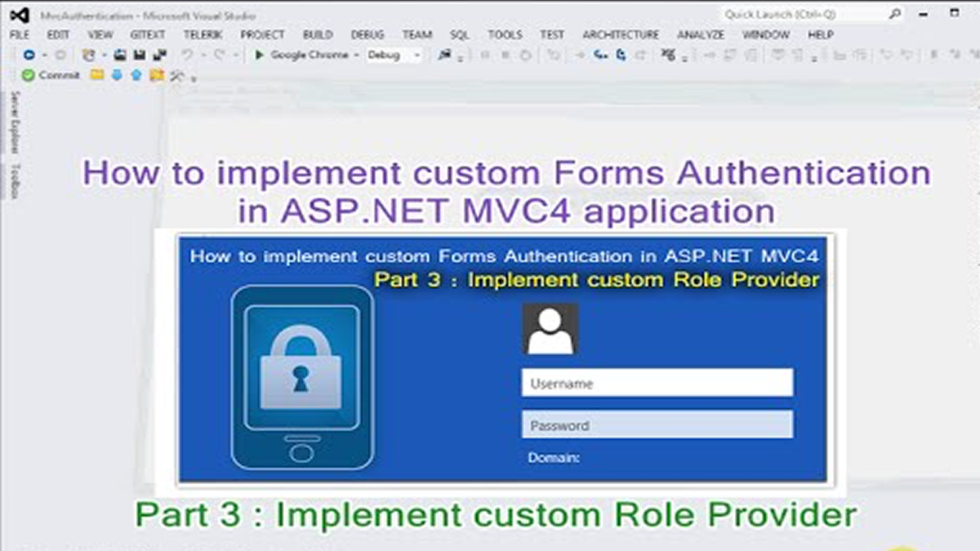
Task: Open the TEST menu
Action: 552,35
